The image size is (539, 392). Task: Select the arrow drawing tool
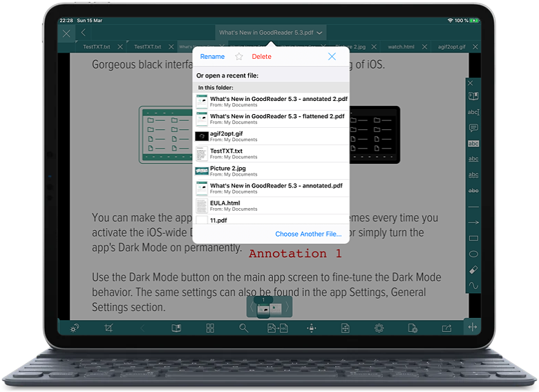pos(473,223)
